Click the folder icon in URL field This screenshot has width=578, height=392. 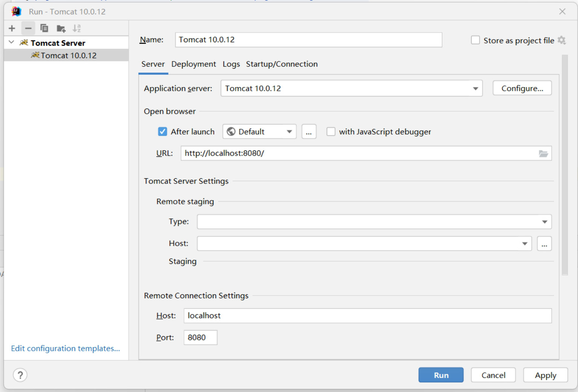click(x=543, y=153)
